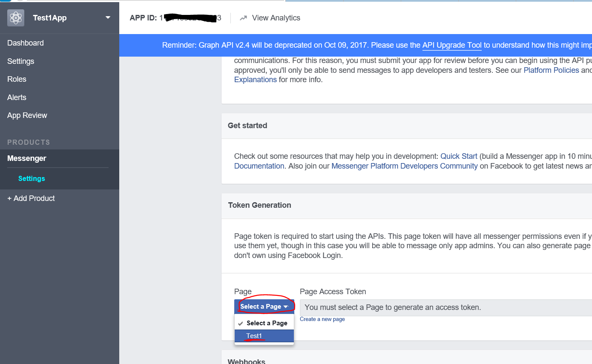Open Dashboard in the sidebar

pos(26,43)
